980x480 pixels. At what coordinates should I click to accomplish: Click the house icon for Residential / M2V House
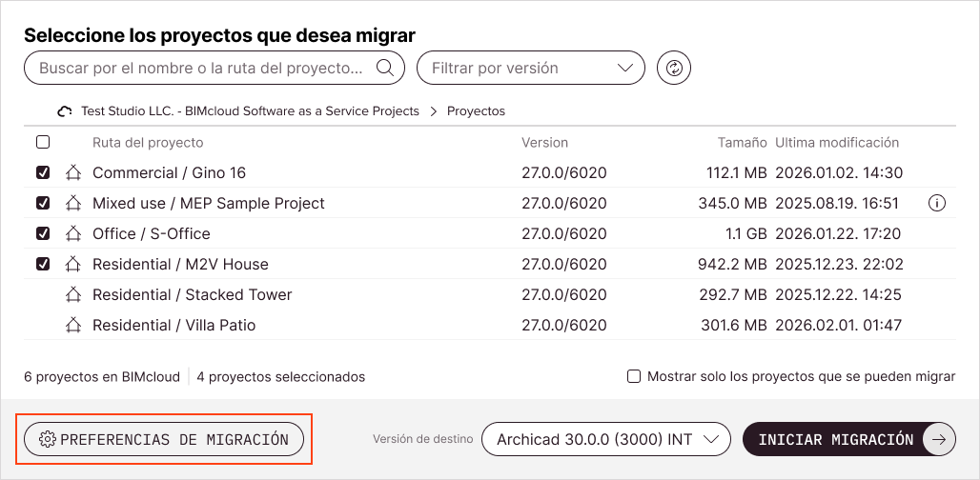[73, 264]
